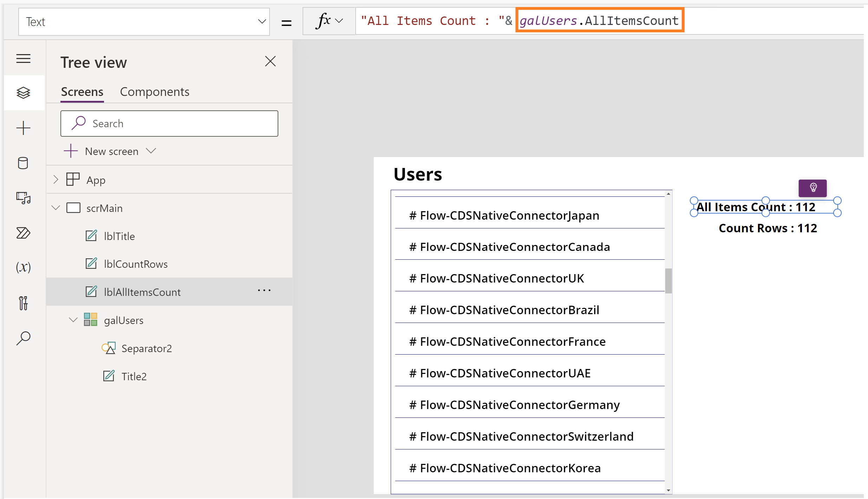868x499 pixels.
Task: Expand the fx formula dropdown chevron
Action: coord(339,21)
